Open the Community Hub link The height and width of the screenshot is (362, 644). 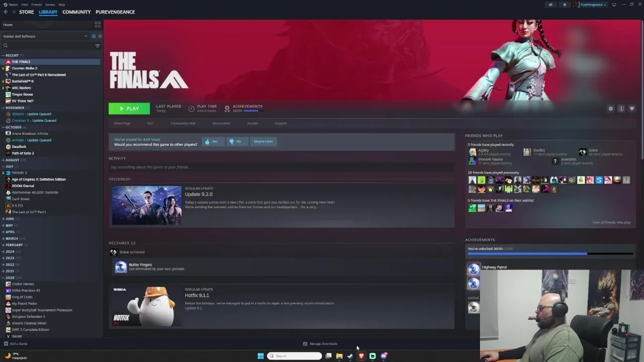pyautogui.click(x=183, y=123)
